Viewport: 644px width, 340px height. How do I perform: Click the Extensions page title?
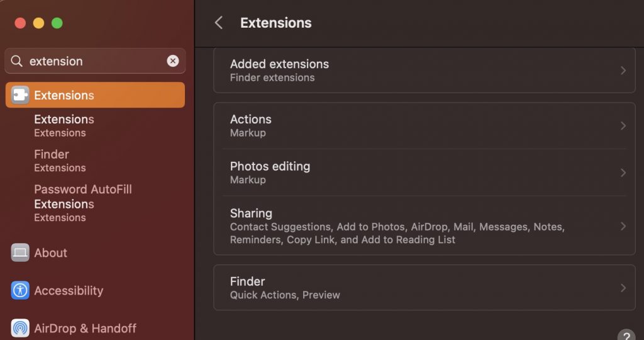tap(275, 23)
